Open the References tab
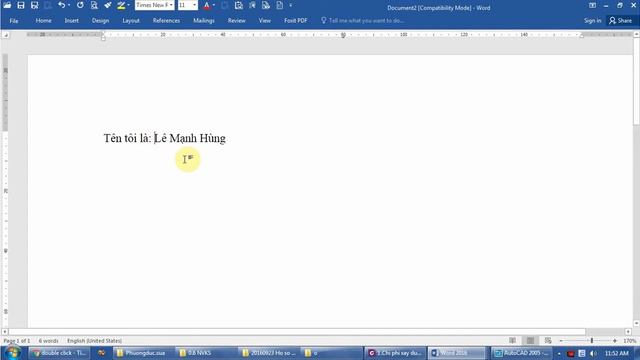Screen dimensions: 640x360 [166, 20]
